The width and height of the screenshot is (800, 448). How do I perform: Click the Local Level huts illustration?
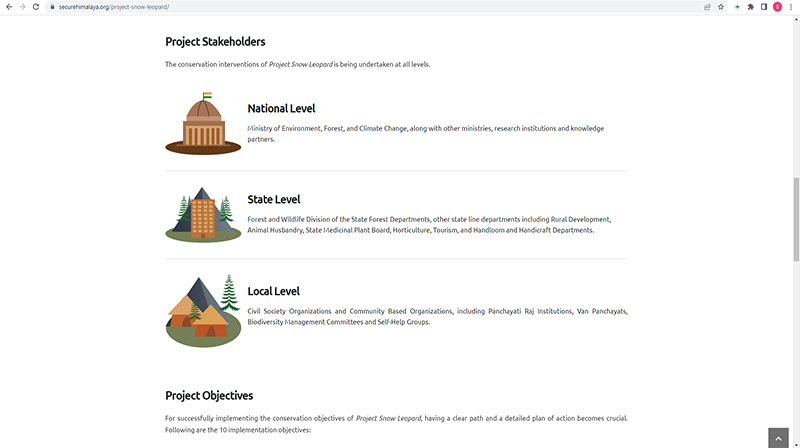(203, 310)
